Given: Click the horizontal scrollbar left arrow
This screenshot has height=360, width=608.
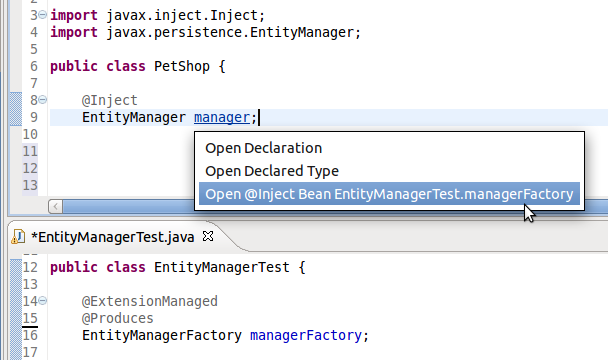Looking at the screenshot, I should (x=55, y=206).
